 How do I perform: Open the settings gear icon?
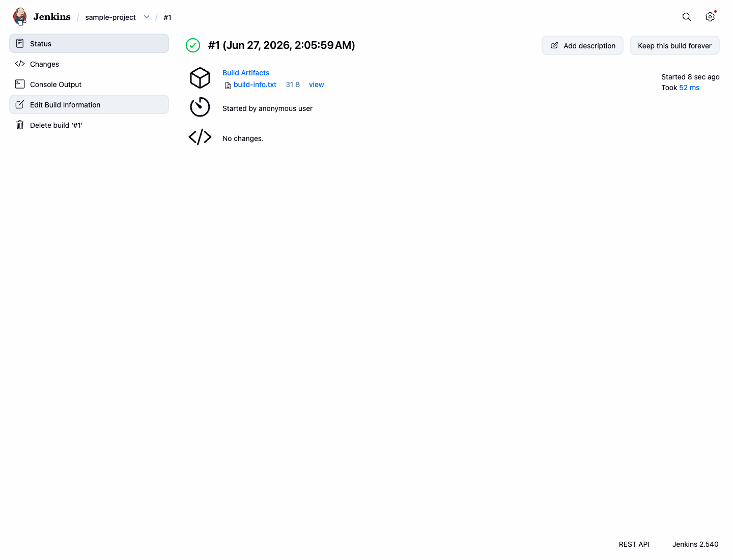710,17
